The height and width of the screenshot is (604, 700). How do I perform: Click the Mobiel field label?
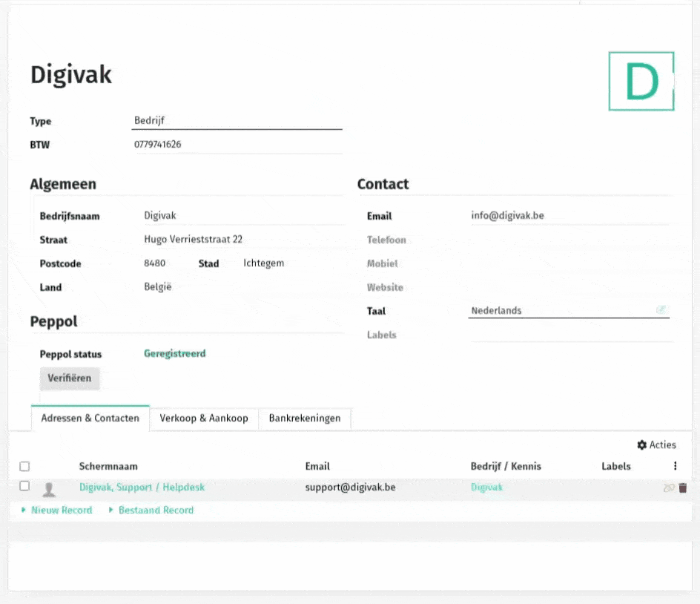382,263
